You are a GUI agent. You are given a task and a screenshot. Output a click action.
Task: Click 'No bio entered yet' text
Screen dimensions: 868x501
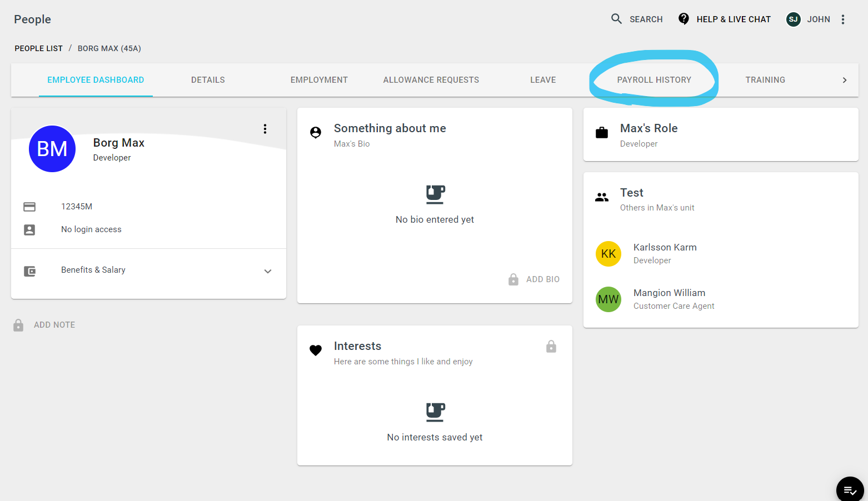pos(435,219)
